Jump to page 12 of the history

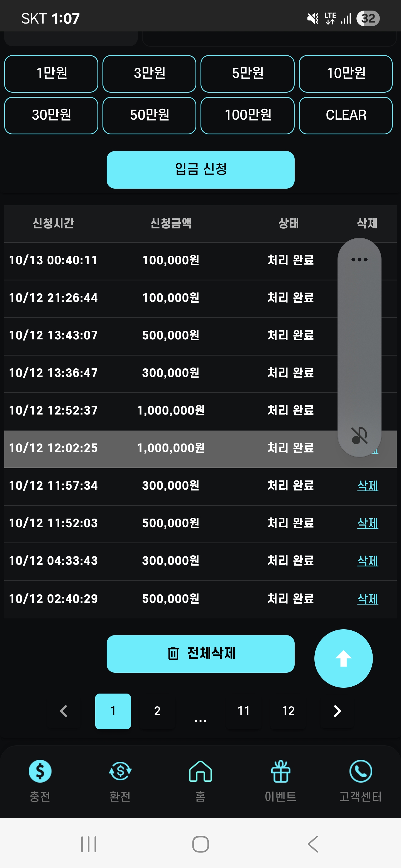tap(288, 711)
